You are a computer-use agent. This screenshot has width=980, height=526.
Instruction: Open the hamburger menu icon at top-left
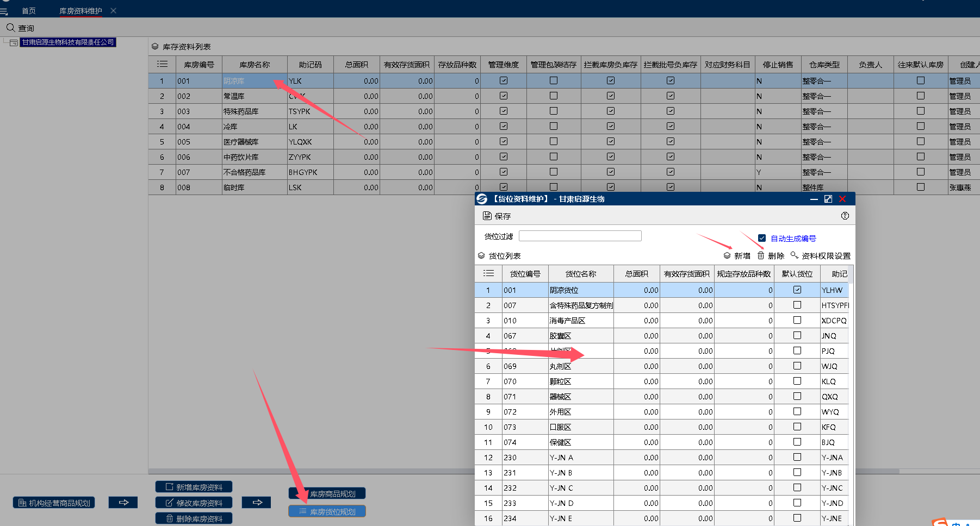click(x=4, y=11)
